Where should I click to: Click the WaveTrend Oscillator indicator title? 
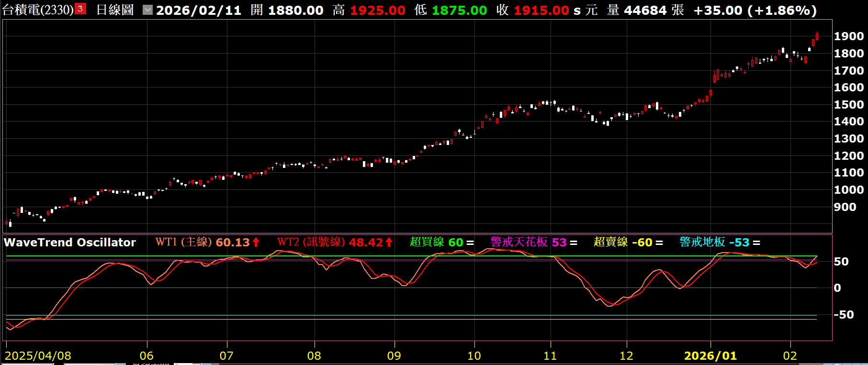coord(70,243)
